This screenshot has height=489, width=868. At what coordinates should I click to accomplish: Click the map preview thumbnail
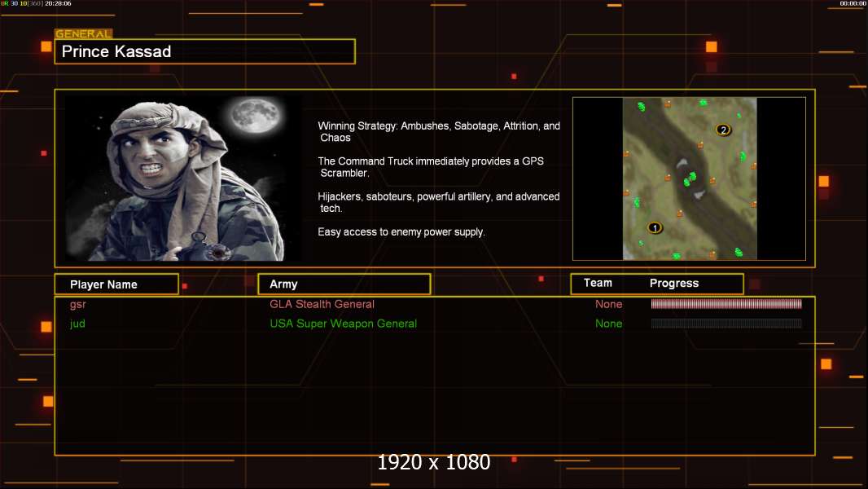(689, 178)
